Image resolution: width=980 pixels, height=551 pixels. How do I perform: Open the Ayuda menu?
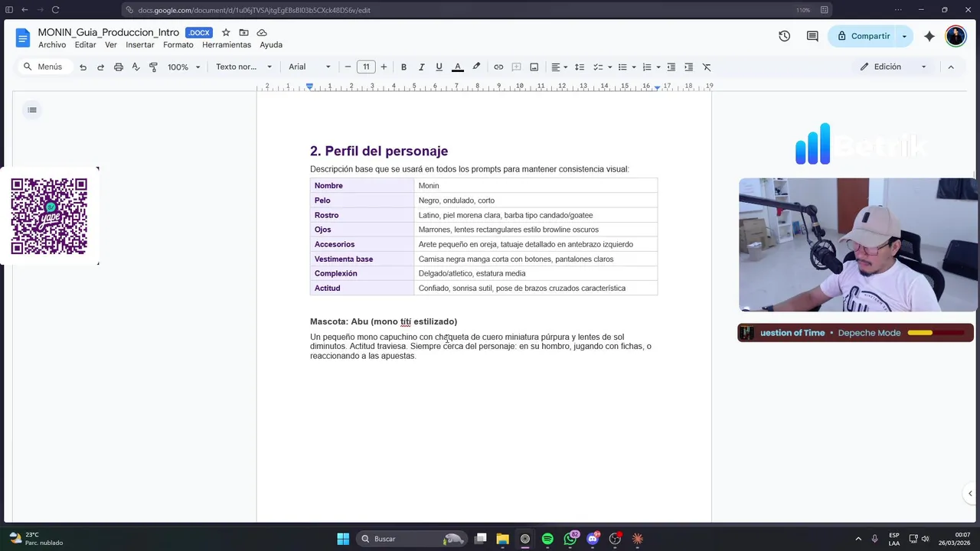pos(271,45)
